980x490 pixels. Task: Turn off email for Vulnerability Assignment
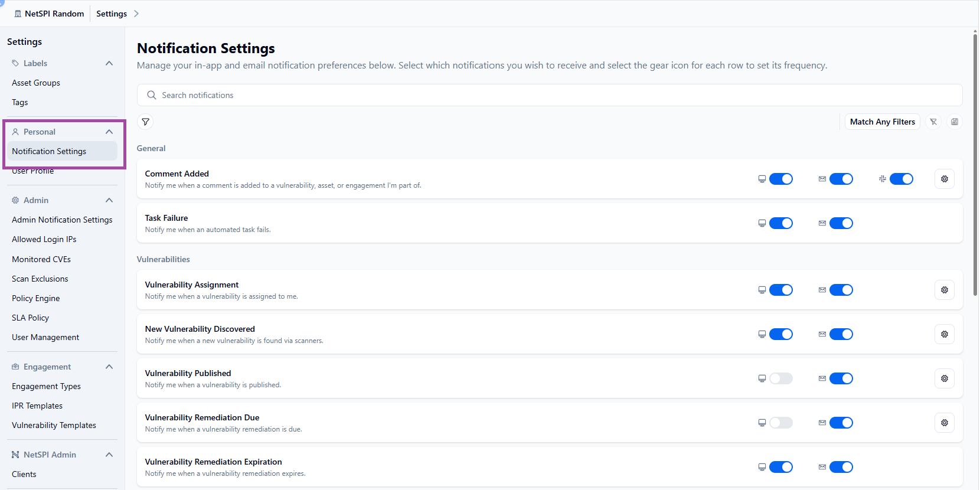click(841, 290)
